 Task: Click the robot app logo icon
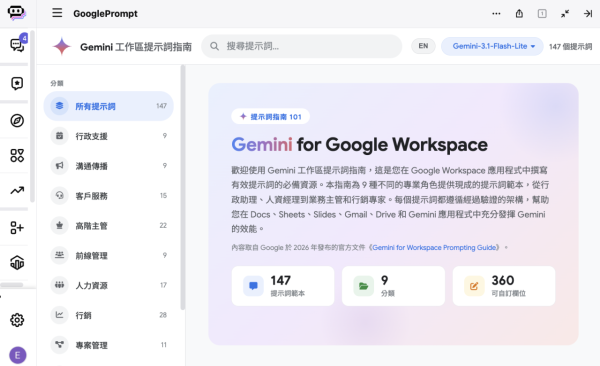pyautogui.click(x=16, y=13)
